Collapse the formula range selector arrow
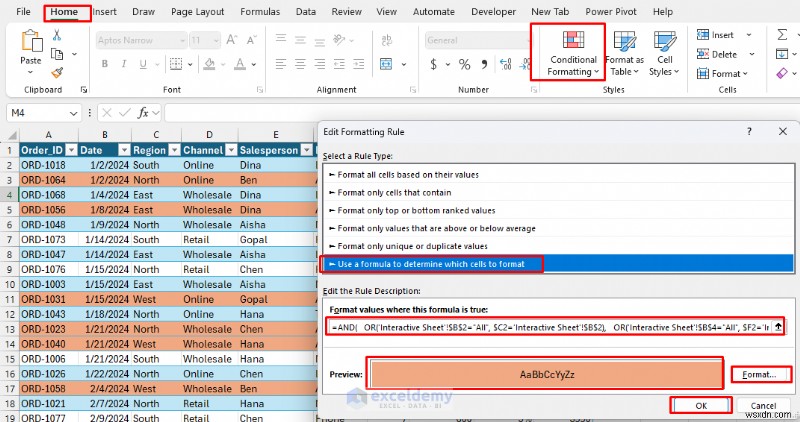 (778, 327)
